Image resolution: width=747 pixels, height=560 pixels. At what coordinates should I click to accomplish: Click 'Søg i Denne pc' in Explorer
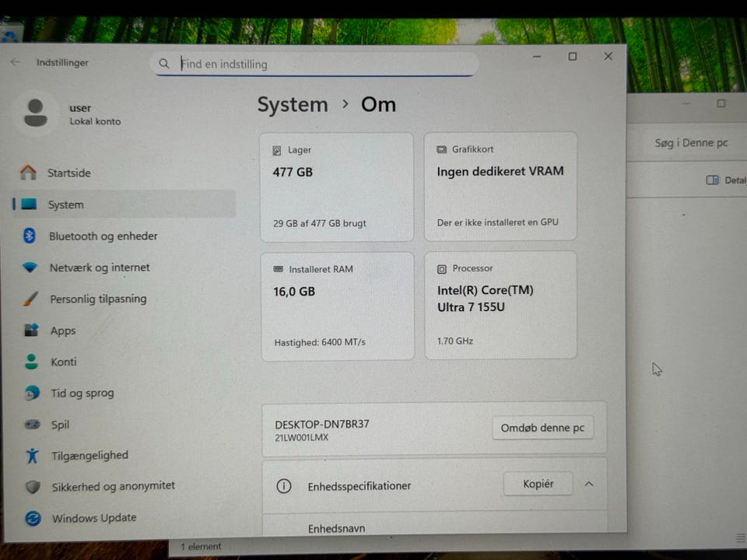coord(691,143)
